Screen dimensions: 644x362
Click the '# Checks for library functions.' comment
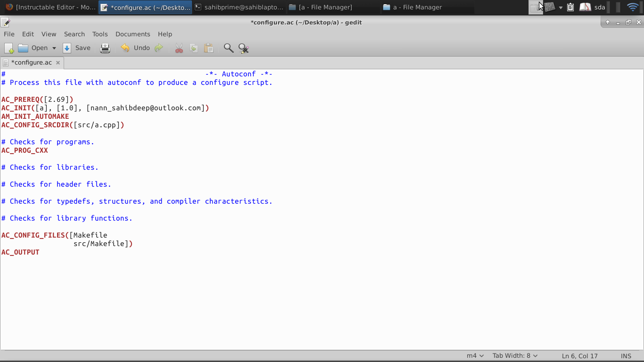(x=67, y=218)
